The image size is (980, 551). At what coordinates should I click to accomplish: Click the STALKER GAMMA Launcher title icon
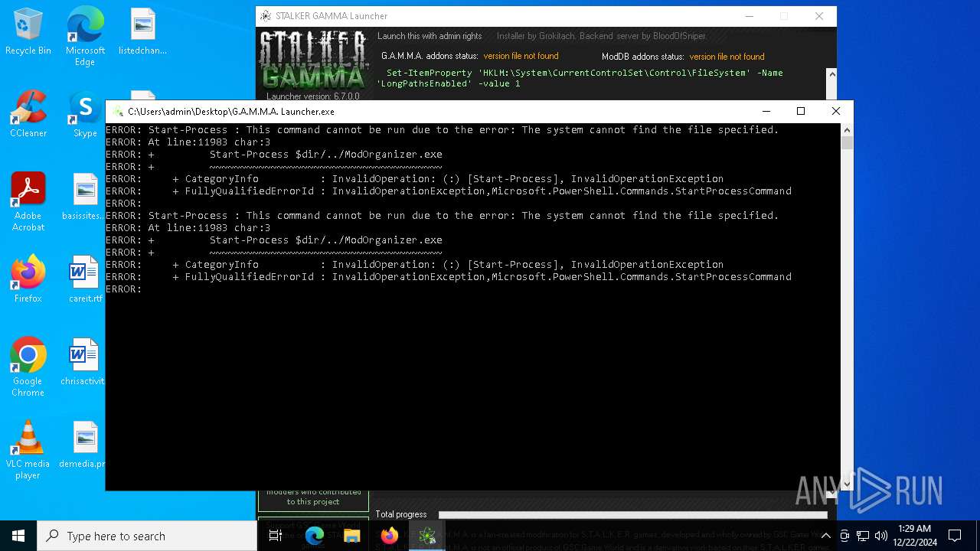[x=266, y=16]
